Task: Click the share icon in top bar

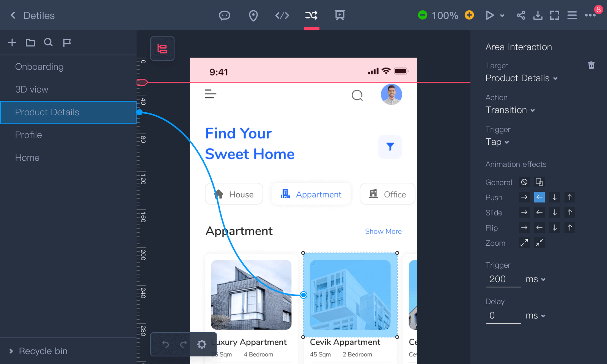Action: pyautogui.click(x=521, y=15)
